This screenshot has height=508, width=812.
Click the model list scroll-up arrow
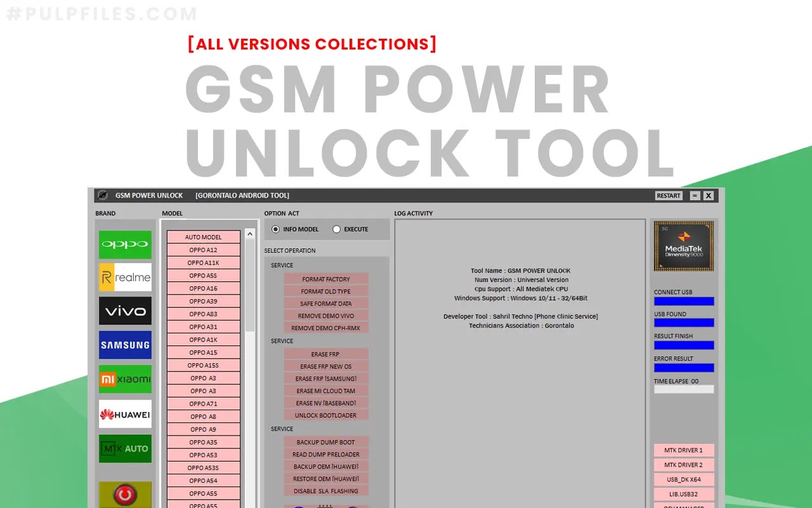pos(249,234)
